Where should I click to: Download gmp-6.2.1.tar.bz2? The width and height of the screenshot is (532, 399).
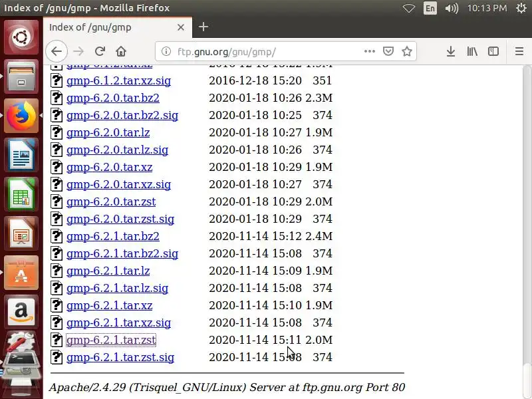pyautogui.click(x=113, y=237)
